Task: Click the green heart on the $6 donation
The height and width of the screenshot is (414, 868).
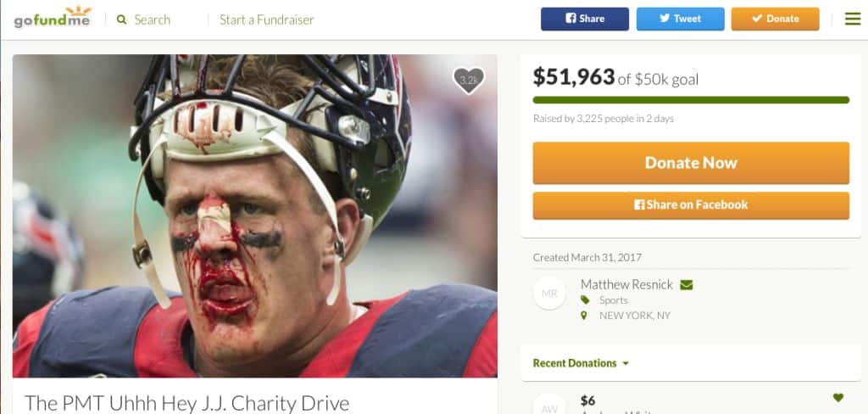Action: [x=838, y=397]
